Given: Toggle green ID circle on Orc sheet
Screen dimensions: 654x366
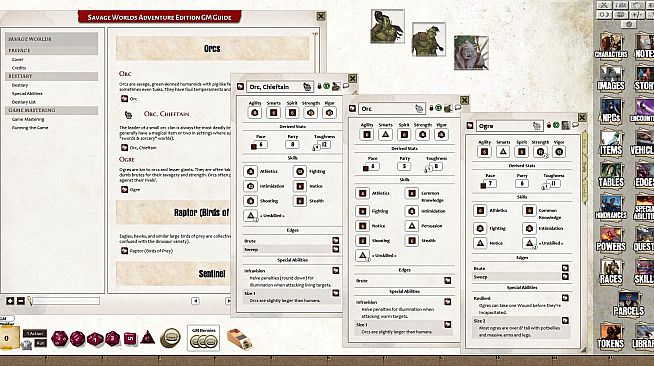Looking at the screenshot, I should pos(438,108).
